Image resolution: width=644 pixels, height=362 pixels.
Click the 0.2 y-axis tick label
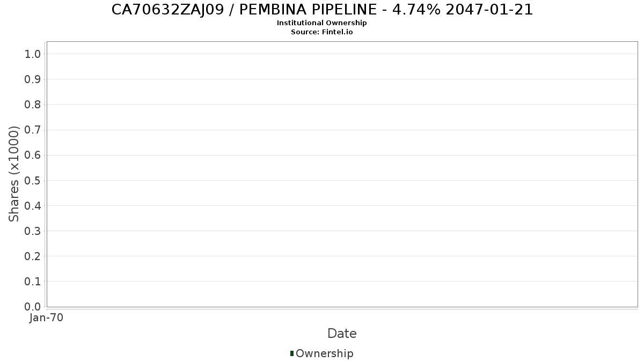point(33,256)
